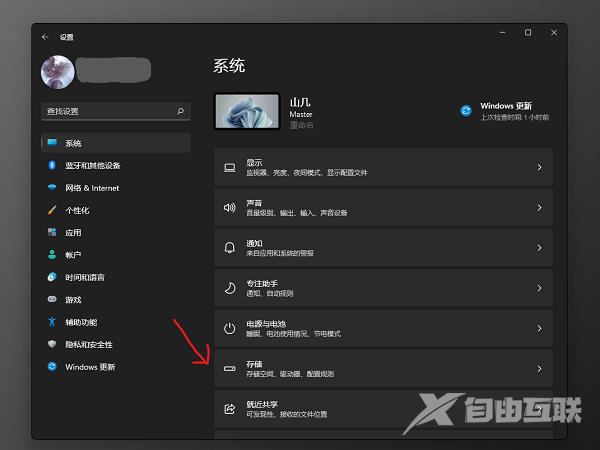Close the Settings window
Viewport: 600px width, 450px height.
554,33
